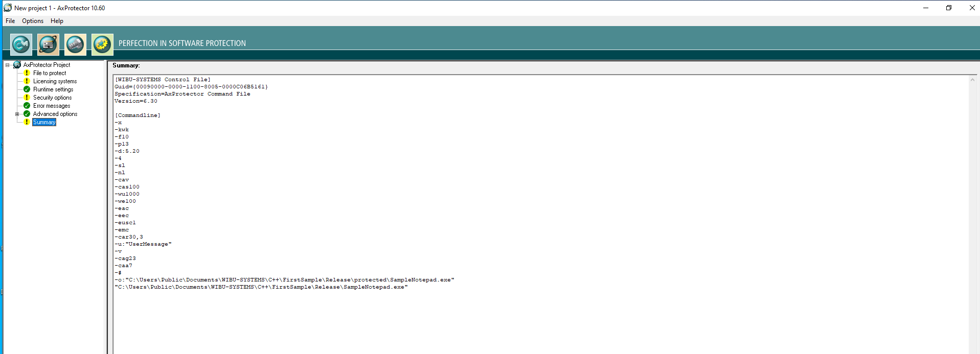Click the green check icon beside Error messages
980x354 pixels.
pos(27,106)
